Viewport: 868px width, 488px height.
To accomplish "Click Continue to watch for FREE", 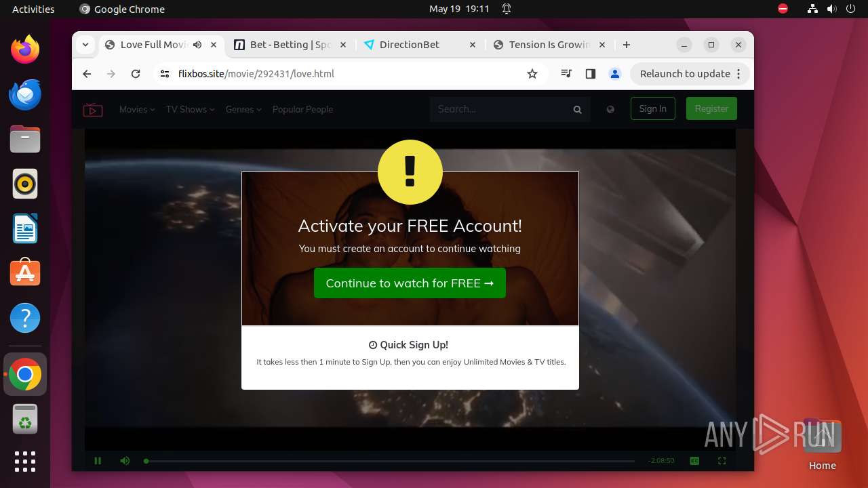I will [x=410, y=283].
